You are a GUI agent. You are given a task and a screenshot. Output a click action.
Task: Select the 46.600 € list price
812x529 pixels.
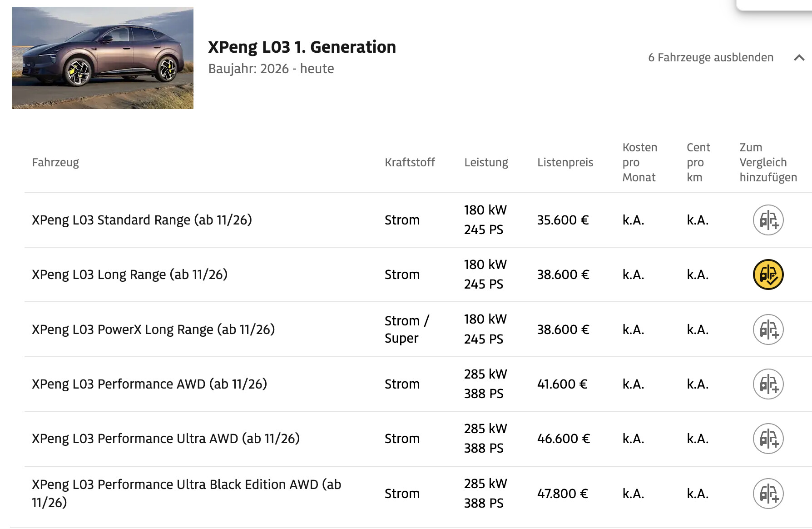564,439
